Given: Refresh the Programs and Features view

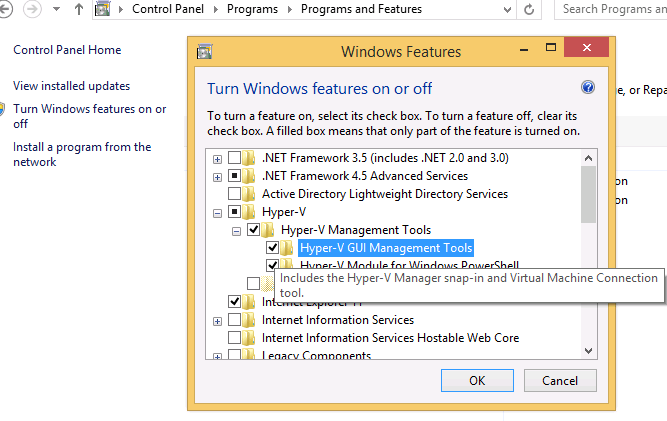Looking at the screenshot, I should [529, 9].
